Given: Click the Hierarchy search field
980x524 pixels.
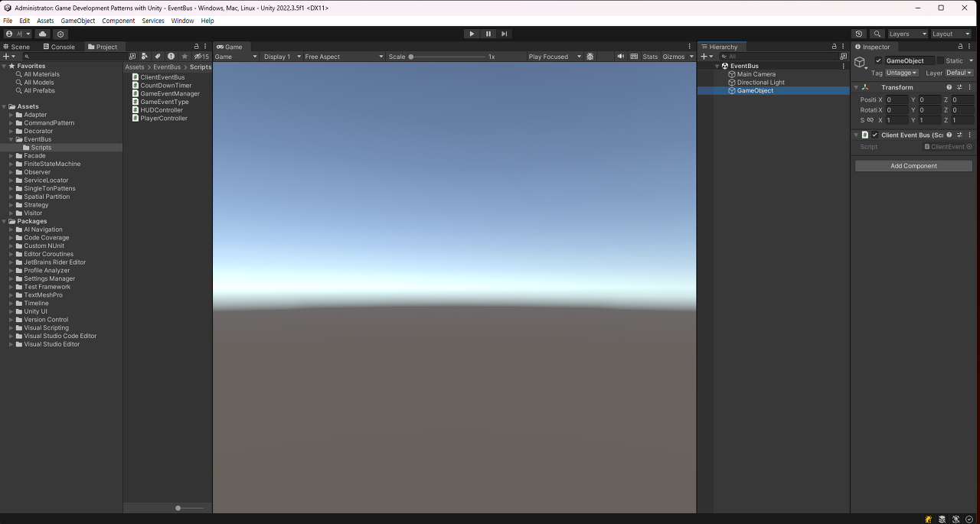Looking at the screenshot, I should coord(781,57).
